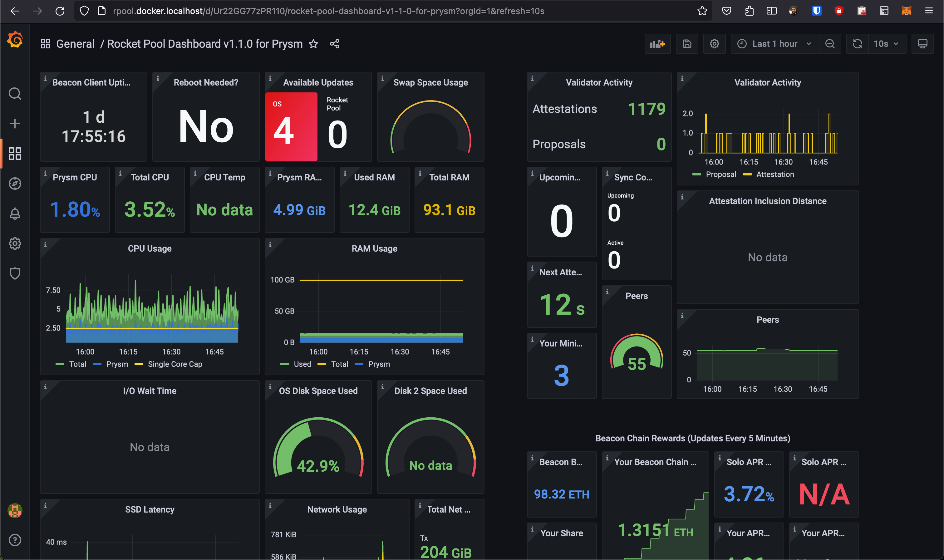The image size is (944, 560).
Task: Click the Add panel toolbar icon
Action: click(x=657, y=44)
